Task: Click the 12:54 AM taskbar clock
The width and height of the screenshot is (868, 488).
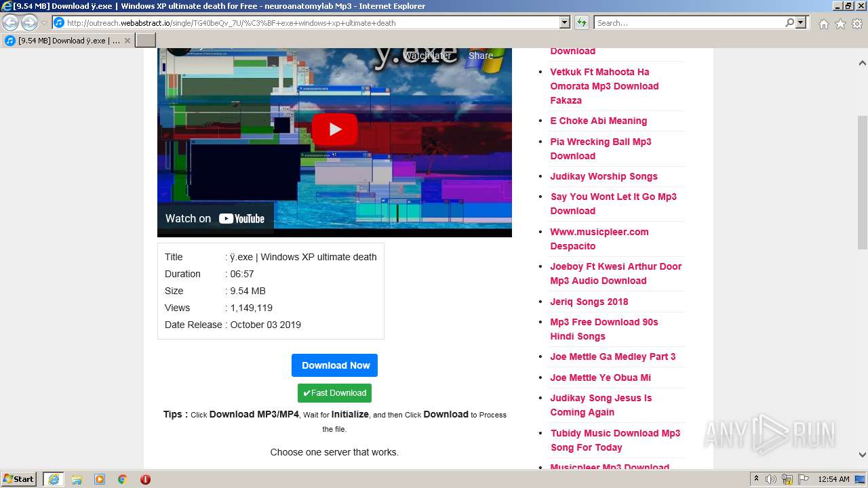Action: coord(833,479)
